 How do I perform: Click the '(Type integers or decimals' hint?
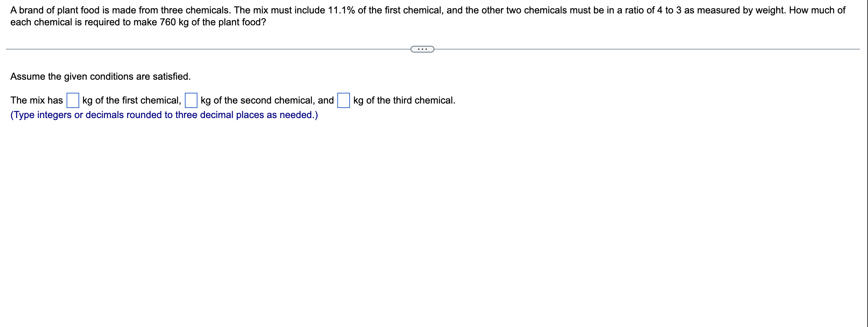point(164,115)
